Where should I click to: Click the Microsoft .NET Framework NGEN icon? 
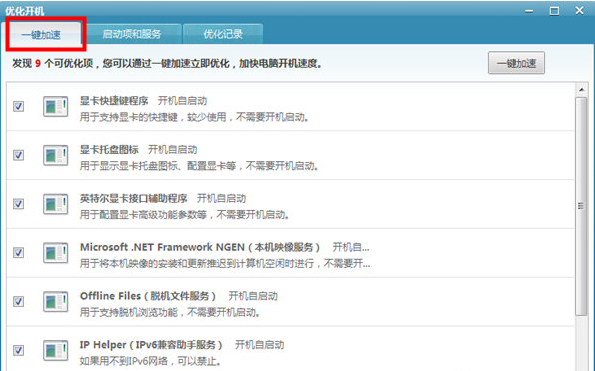pos(55,253)
